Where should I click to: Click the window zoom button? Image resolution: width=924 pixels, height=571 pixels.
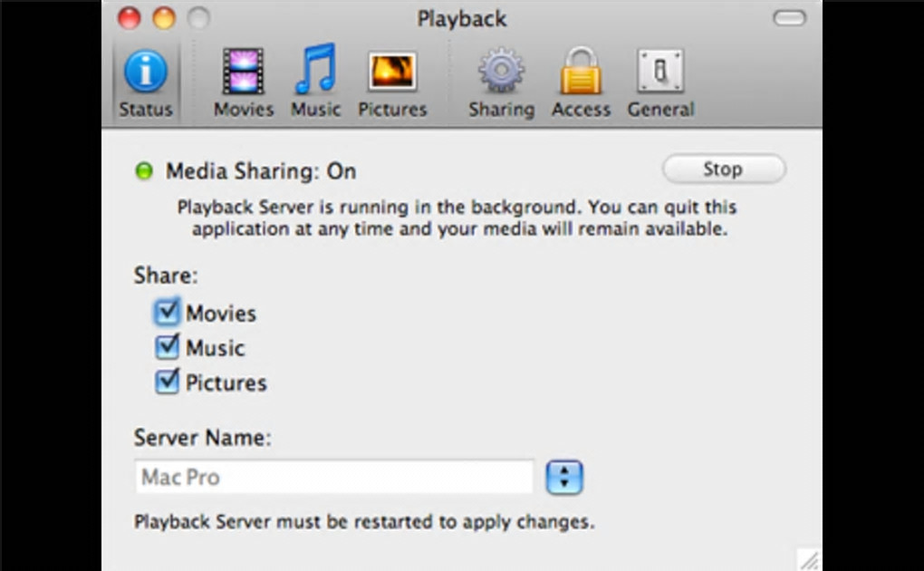click(x=197, y=18)
